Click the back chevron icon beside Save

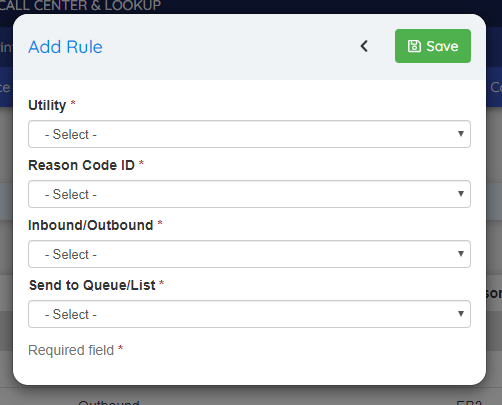tap(364, 46)
